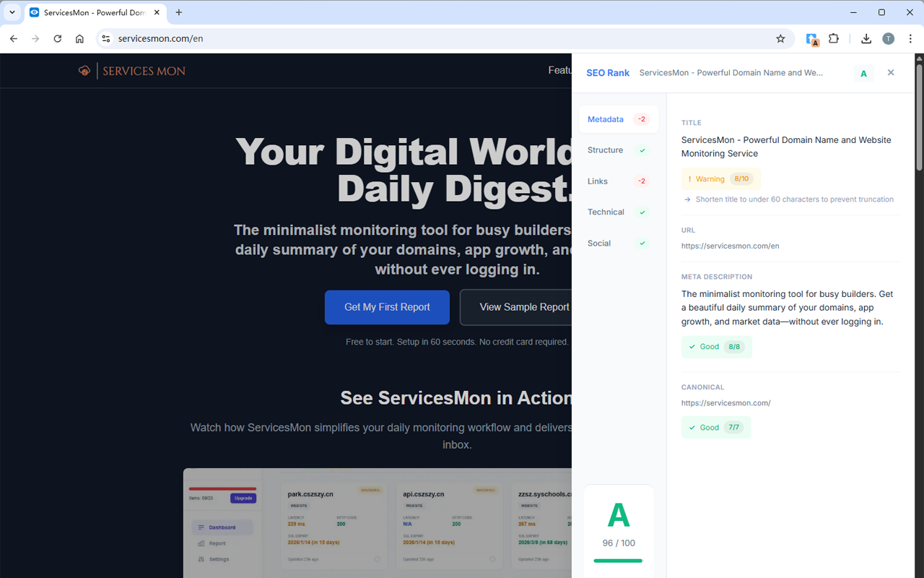The width and height of the screenshot is (924, 578).
Task: Reload the page
Action: (58, 39)
